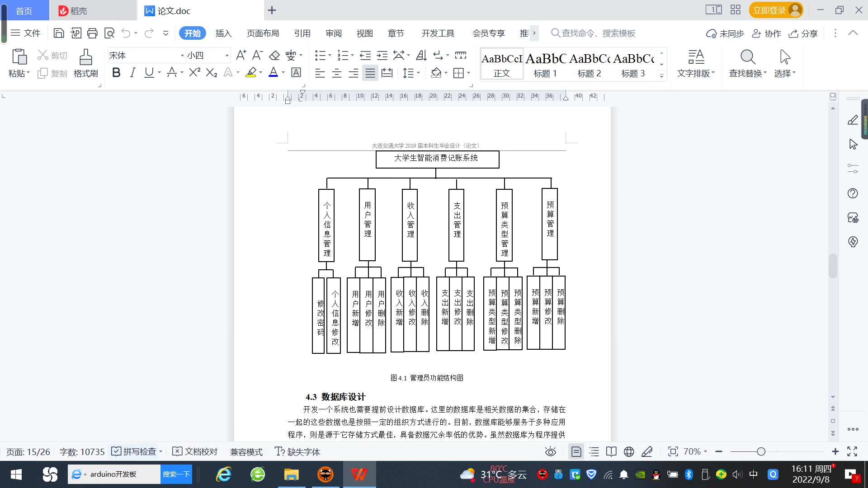The image size is (868, 488).
Task: Enable justified text alignment
Action: [x=370, y=73]
